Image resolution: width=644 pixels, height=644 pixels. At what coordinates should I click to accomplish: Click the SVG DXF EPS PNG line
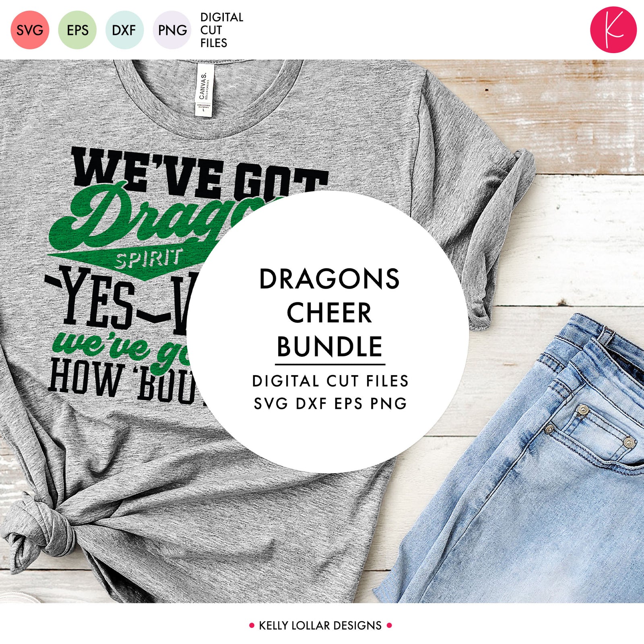(x=330, y=403)
